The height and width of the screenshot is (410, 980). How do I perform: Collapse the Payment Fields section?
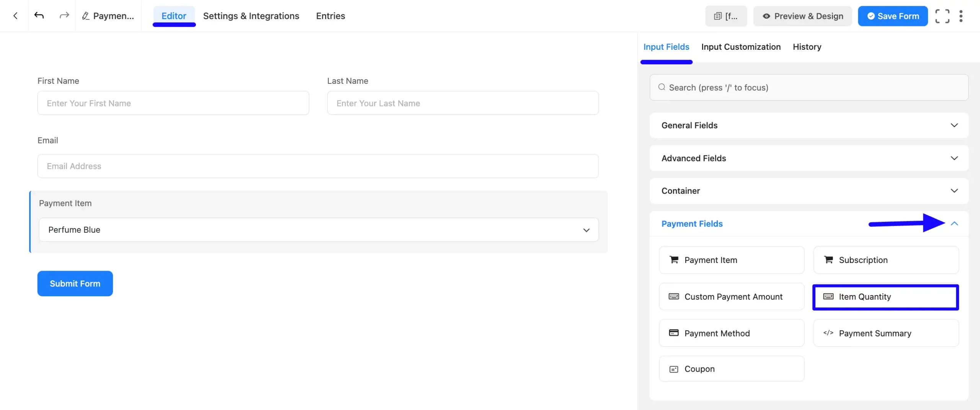954,224
